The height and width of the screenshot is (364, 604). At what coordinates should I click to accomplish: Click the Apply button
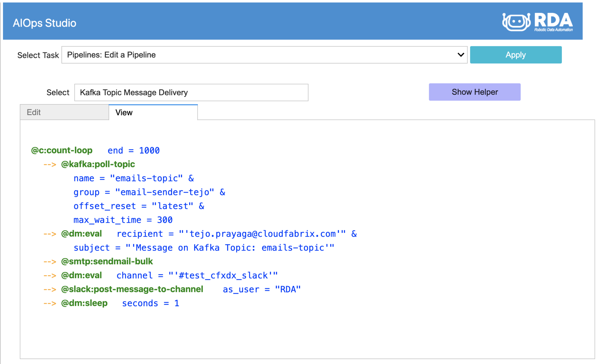click(516, 55)
